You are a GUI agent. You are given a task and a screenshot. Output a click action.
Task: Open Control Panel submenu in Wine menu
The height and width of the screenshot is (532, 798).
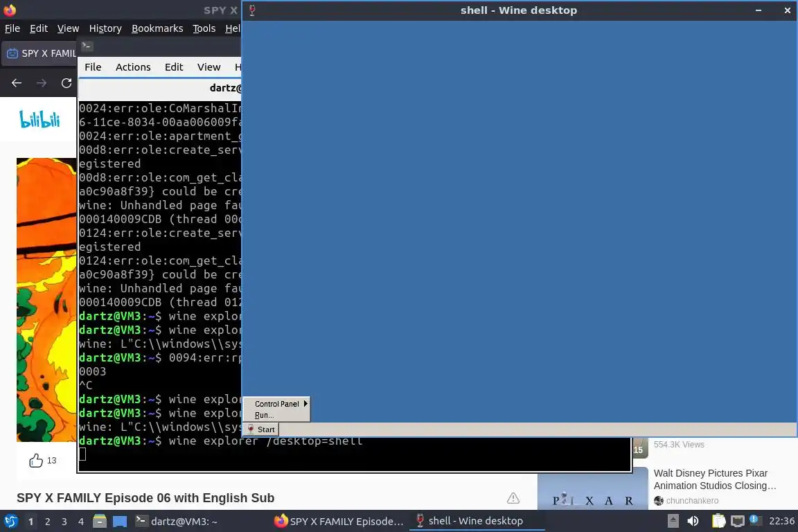[x=277, y=404]
